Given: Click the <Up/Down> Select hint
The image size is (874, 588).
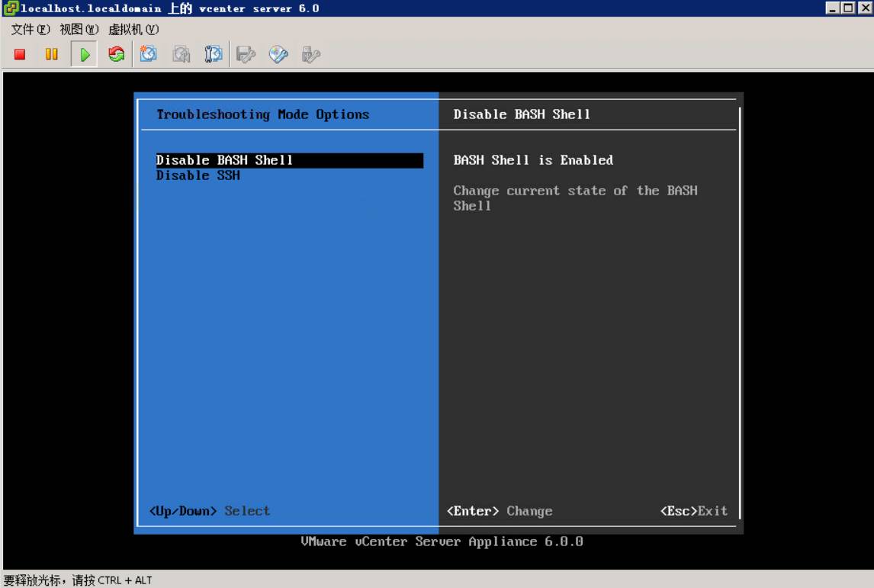Looking at the screenshot, I should tap(210, 511).
